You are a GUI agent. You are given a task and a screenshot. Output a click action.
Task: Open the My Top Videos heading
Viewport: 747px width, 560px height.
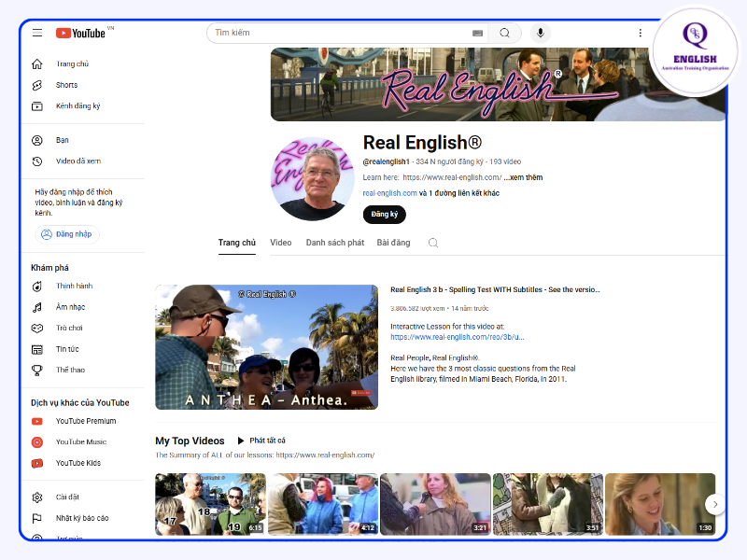(190, 441)
